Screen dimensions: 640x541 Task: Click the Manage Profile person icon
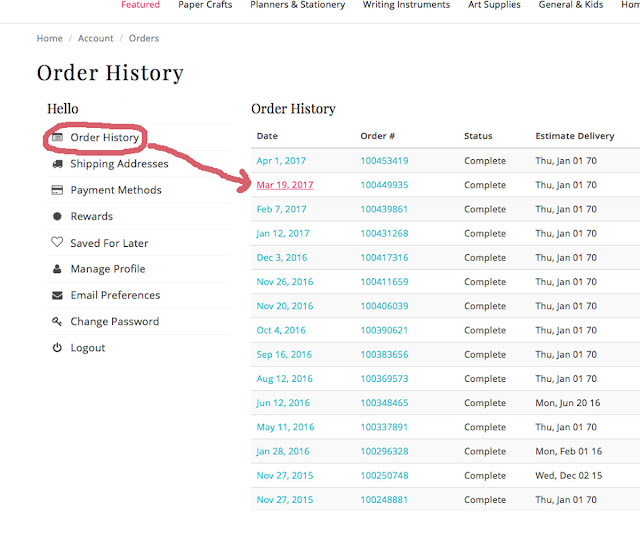[57, 269]
